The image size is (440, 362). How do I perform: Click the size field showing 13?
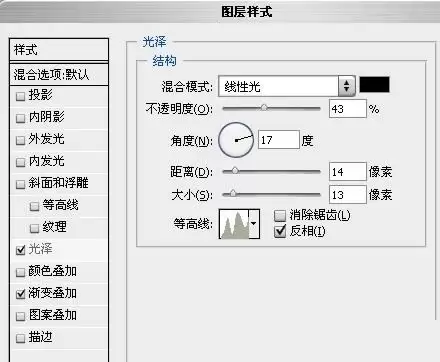(x=348, y=195)
